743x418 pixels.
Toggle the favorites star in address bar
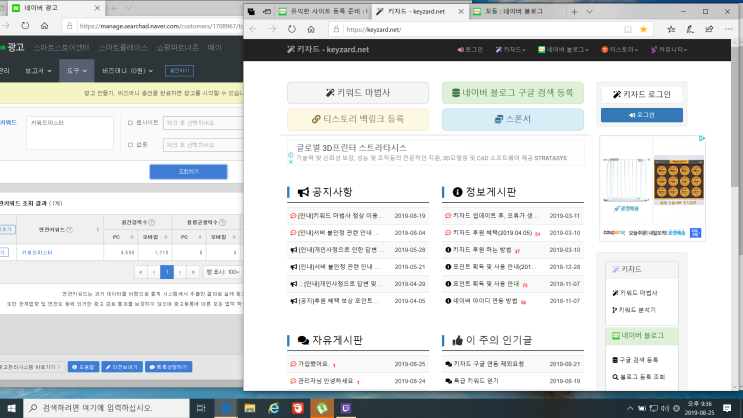[x=643, y=29]
